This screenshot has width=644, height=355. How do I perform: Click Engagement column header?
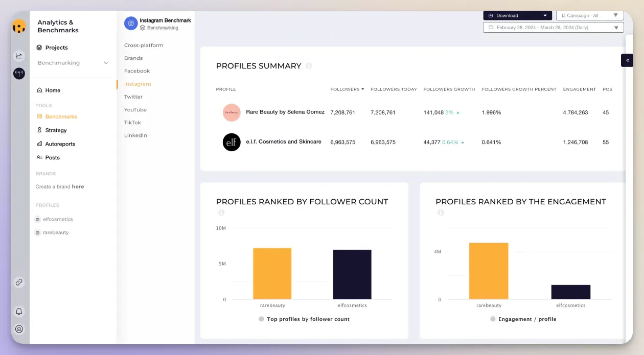tap(580, 89)
